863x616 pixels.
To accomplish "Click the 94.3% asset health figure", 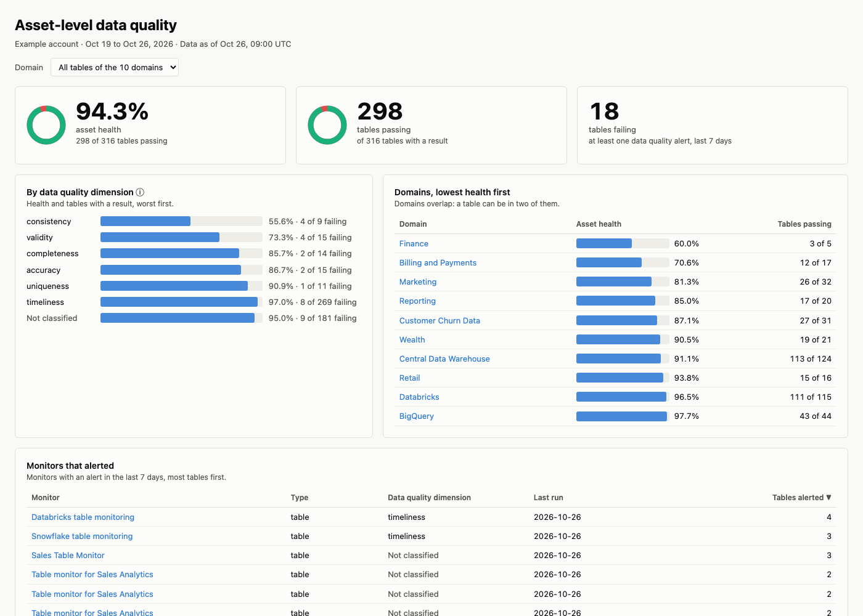I will click(112, 111).
